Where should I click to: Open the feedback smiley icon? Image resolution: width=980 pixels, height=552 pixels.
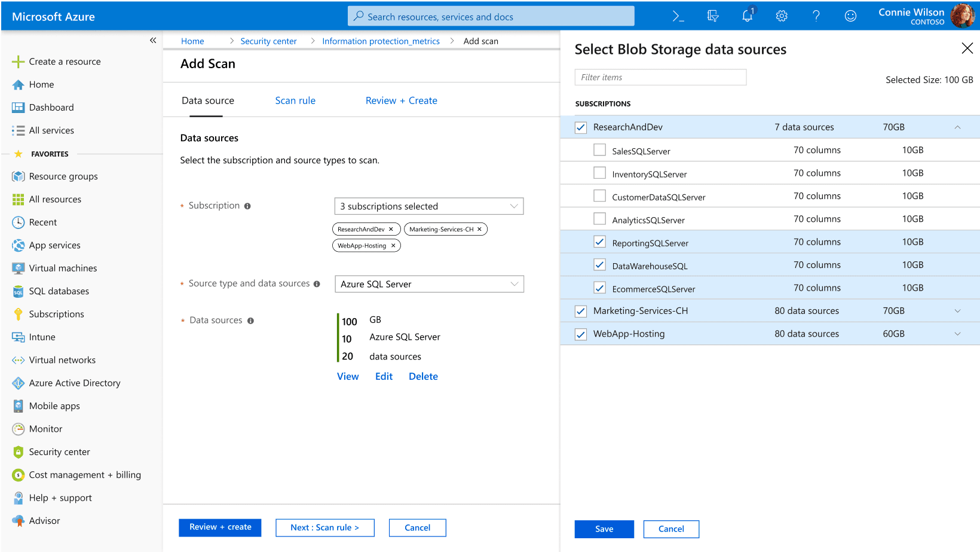click(x=850, y=16)
